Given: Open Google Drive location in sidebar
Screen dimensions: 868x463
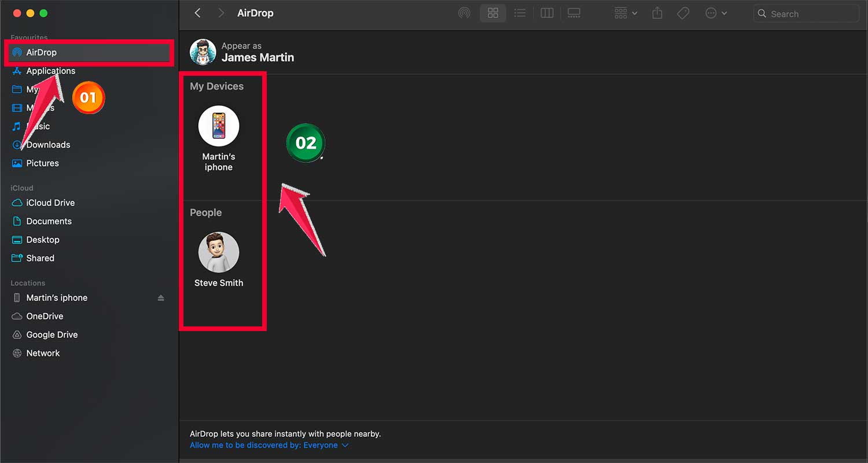Looking at the screenshot, I should pos(52,335).
